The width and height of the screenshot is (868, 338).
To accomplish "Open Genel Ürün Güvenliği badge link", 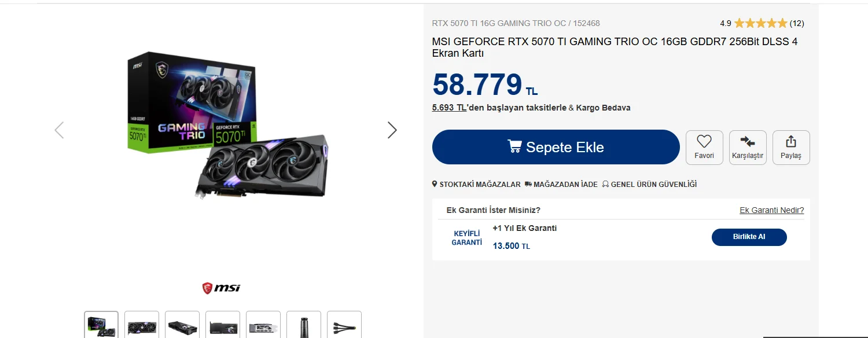I will (649, 185).
